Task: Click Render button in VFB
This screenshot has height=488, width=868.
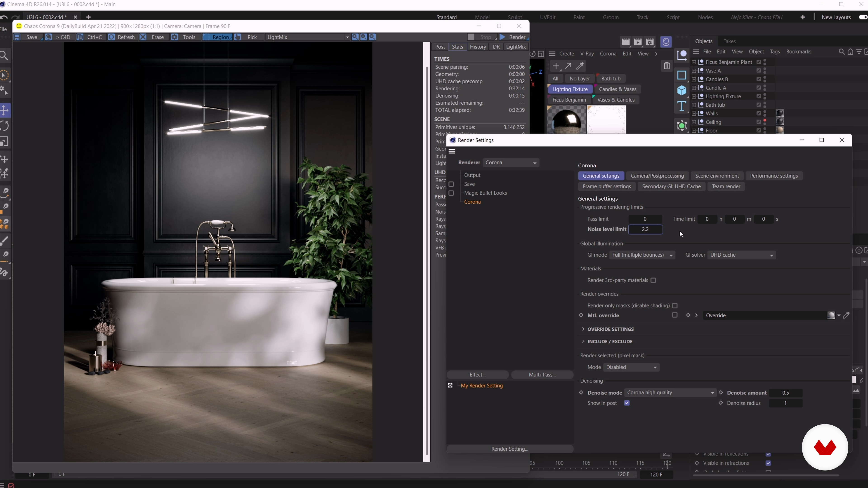Action: click(x=514, y=37)
